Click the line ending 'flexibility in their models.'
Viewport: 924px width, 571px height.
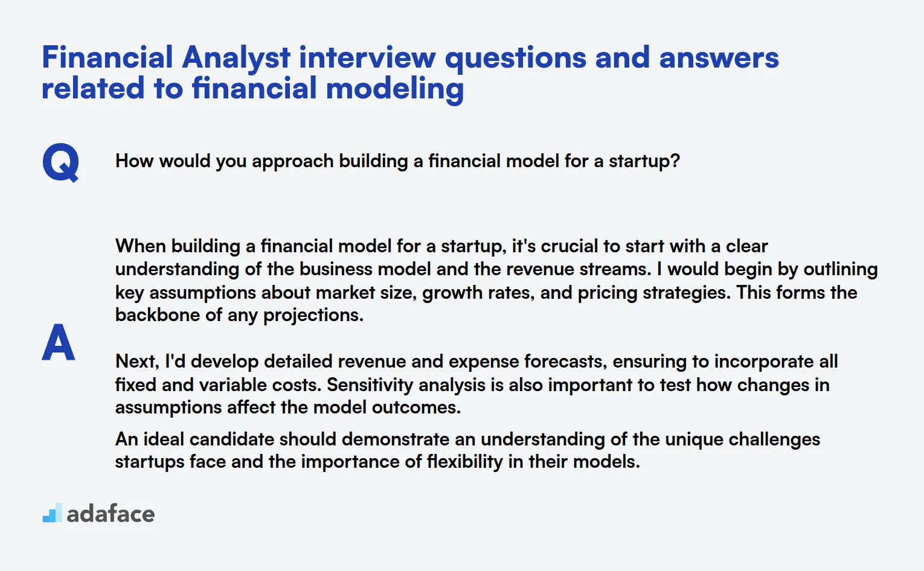coord(377,462)
